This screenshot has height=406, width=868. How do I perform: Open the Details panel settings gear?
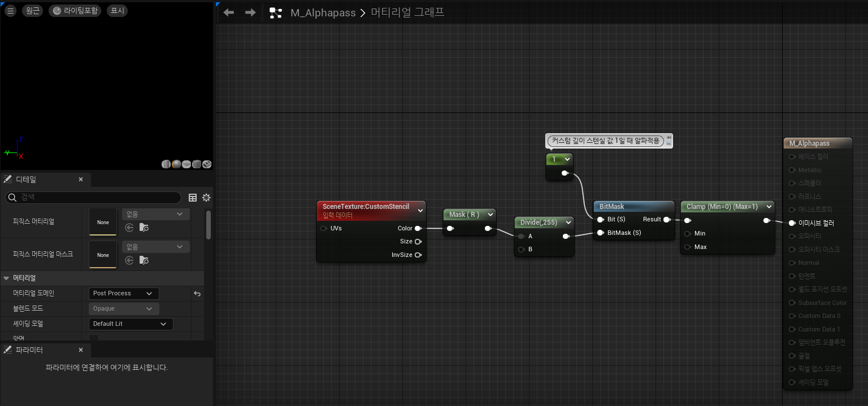[x=206, y=198]
